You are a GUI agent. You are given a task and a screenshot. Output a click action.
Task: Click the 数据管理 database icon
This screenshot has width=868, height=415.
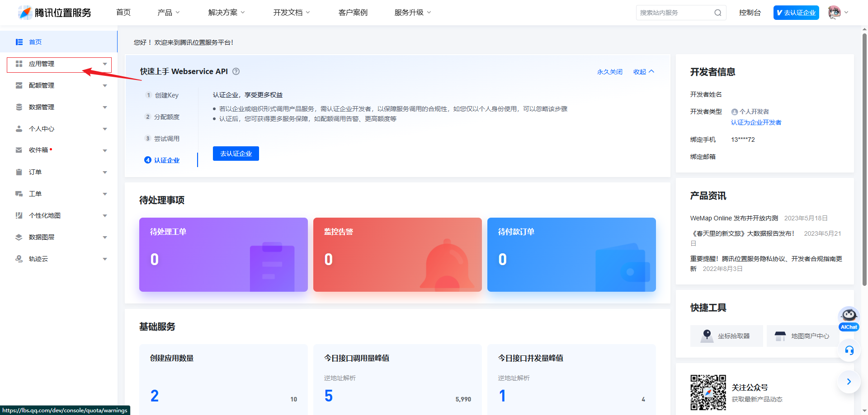19,107
